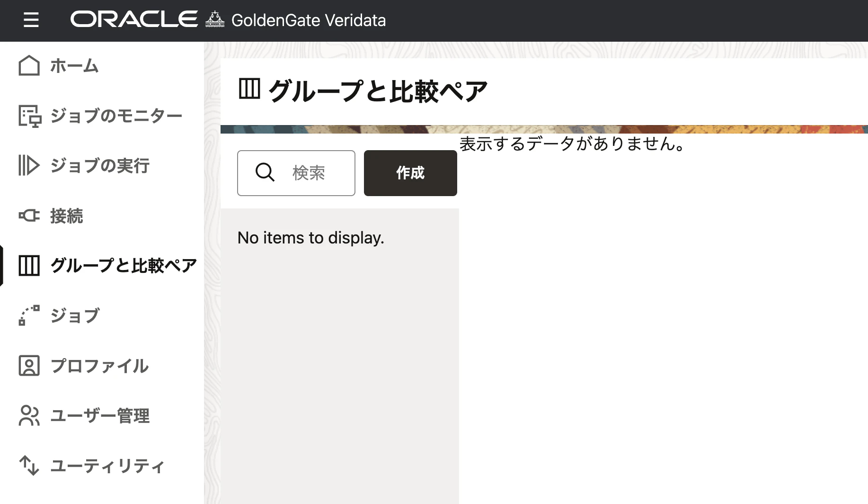This screenshot has width=868, height=504.
Task: Click the jobs dotted-path icon
Action: click(x=29, y=315)
